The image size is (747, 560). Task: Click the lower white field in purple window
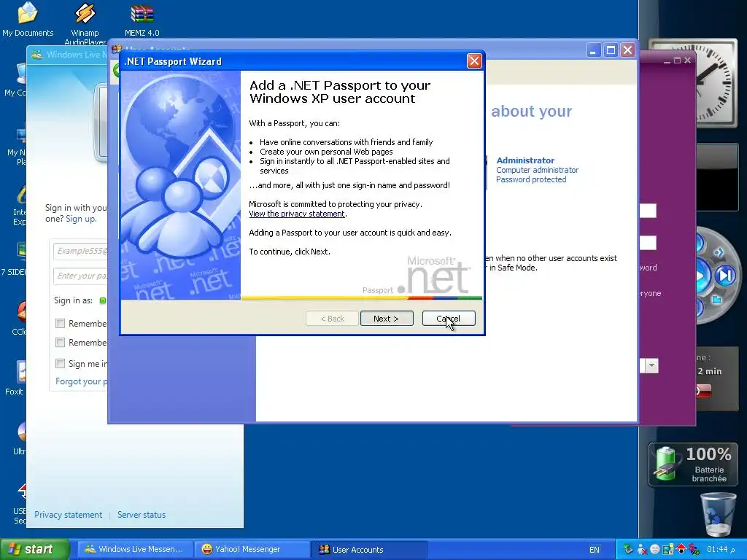(x=648, y=243)
